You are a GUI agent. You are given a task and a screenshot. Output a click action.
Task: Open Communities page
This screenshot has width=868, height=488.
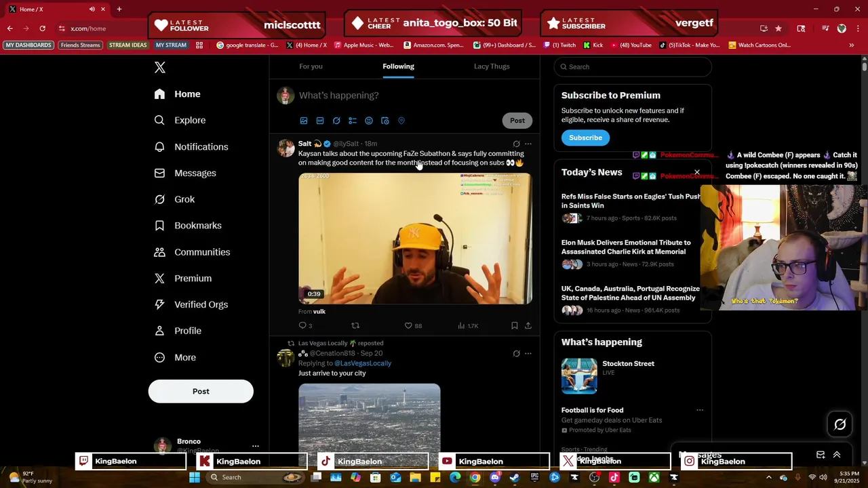coord(193,252)
